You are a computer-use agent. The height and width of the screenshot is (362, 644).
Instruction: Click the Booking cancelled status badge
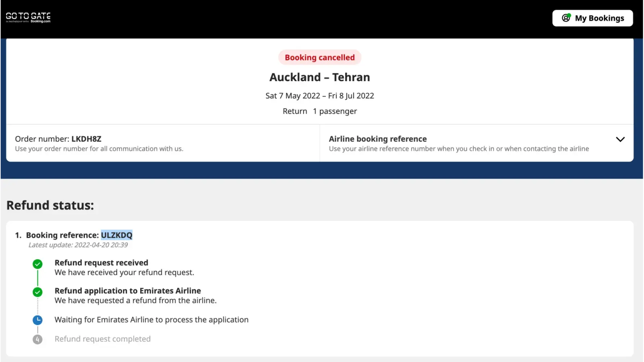point(319,58)
